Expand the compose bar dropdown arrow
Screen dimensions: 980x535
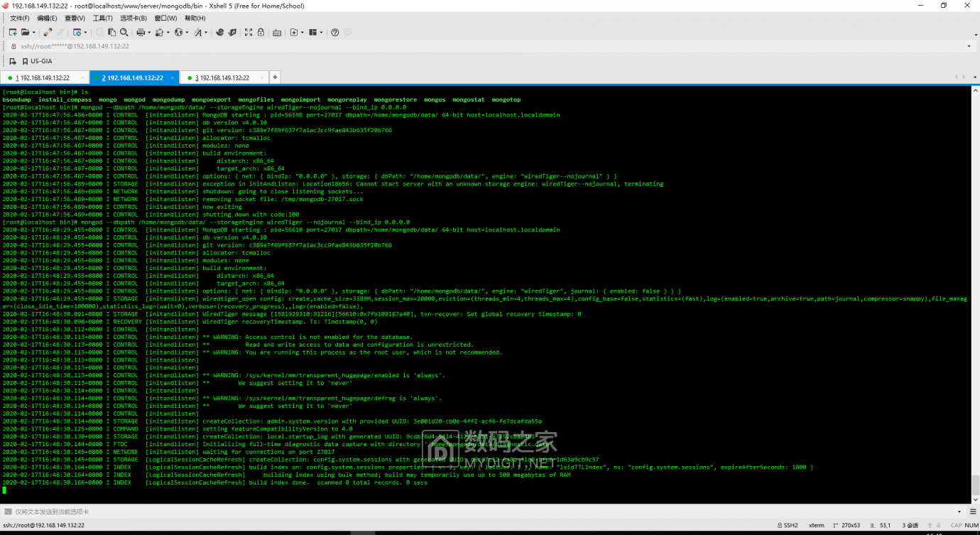click(x=959, y=512)
